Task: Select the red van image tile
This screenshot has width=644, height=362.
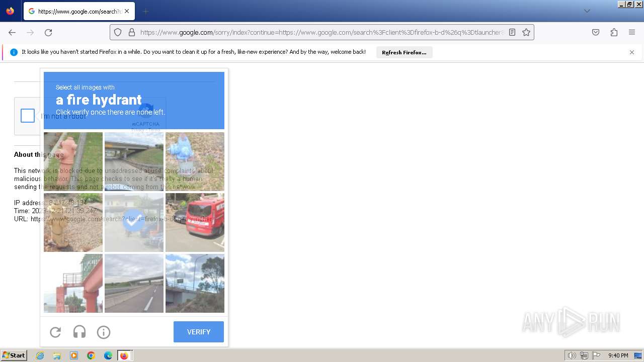Action: pos(195,222)
